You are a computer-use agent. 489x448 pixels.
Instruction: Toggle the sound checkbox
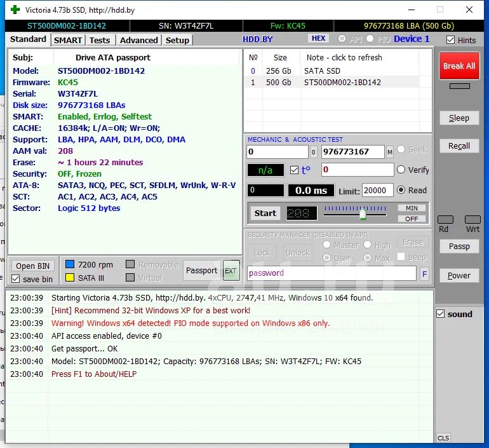(x=440, y=313)
